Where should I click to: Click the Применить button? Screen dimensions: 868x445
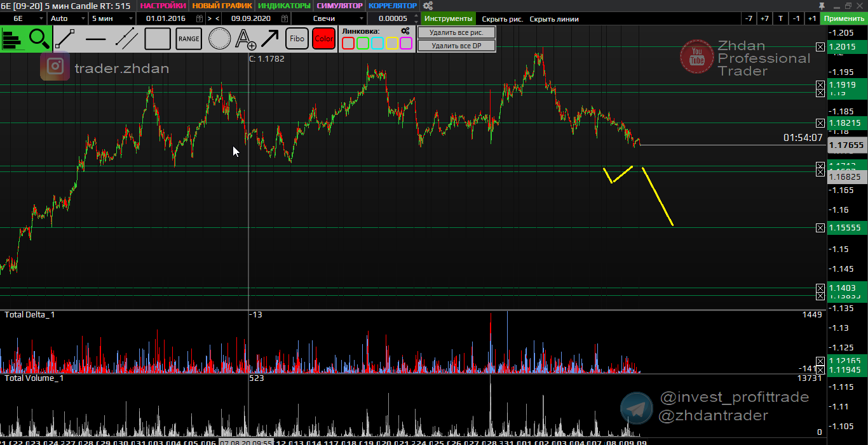844,19
